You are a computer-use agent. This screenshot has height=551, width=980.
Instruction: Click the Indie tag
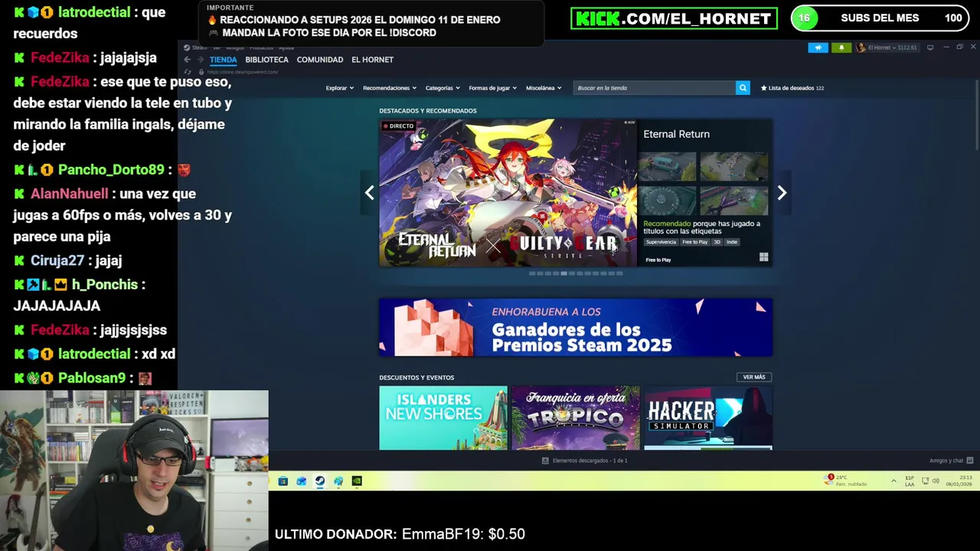point(732,242)
